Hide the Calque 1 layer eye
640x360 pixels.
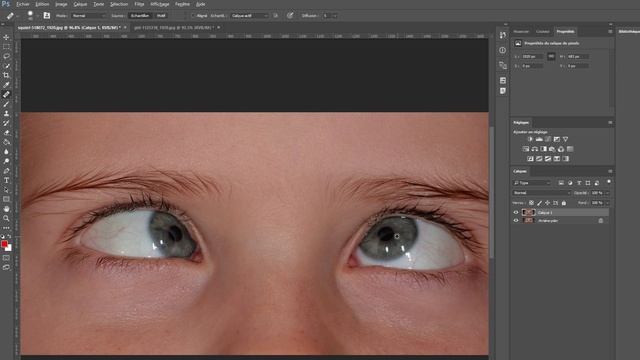coord(516,212)
